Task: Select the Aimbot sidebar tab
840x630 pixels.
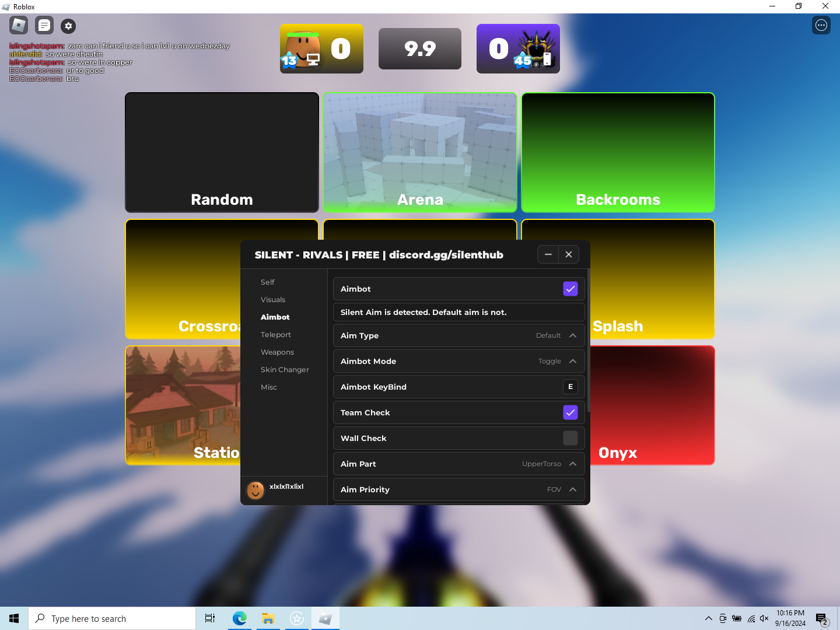Action: pyautogui.click(x=275, y=317)
